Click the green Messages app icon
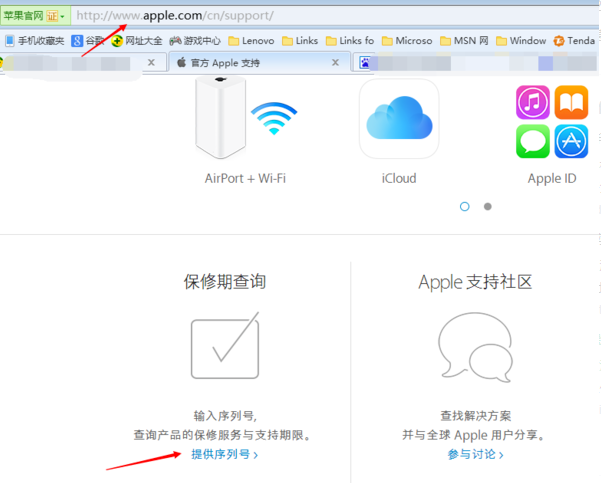 coord(533,141)
